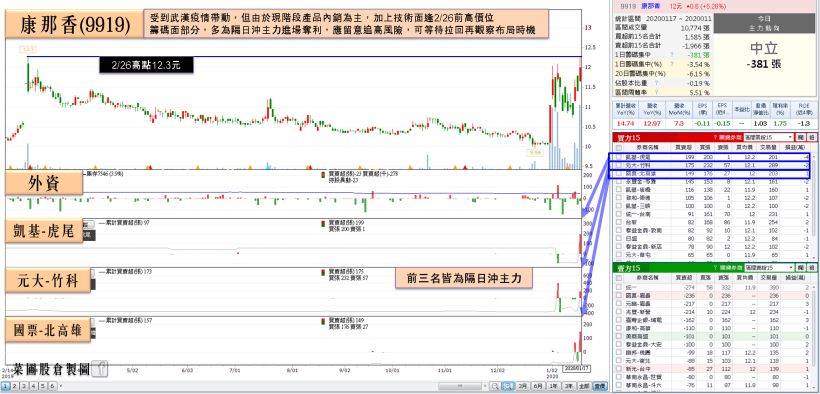Viewport: 820px width, 394px height.
Task: Switch to chart page tab 6
Action: coord(52,386)
